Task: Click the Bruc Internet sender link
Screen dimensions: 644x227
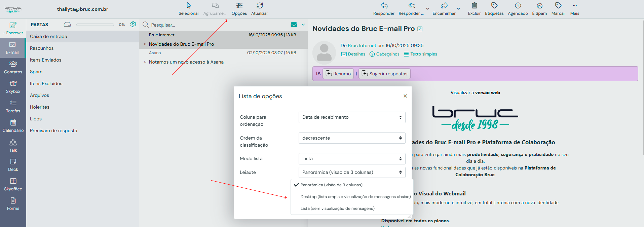Action: pyautogui.click(x=362, y=45)
